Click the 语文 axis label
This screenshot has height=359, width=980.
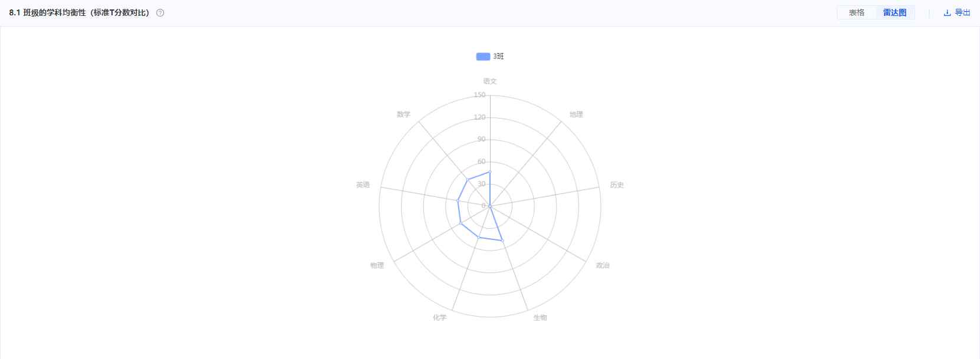tap(490, 81)
